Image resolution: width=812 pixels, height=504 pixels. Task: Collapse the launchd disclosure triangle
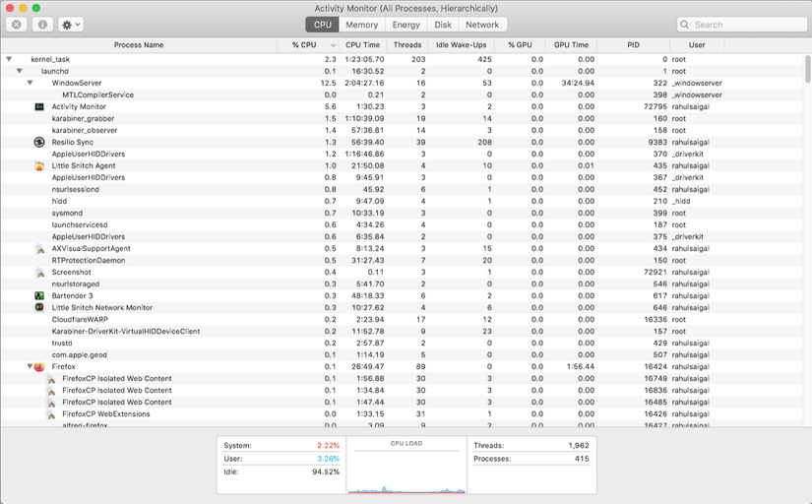[x=19, y=71]
